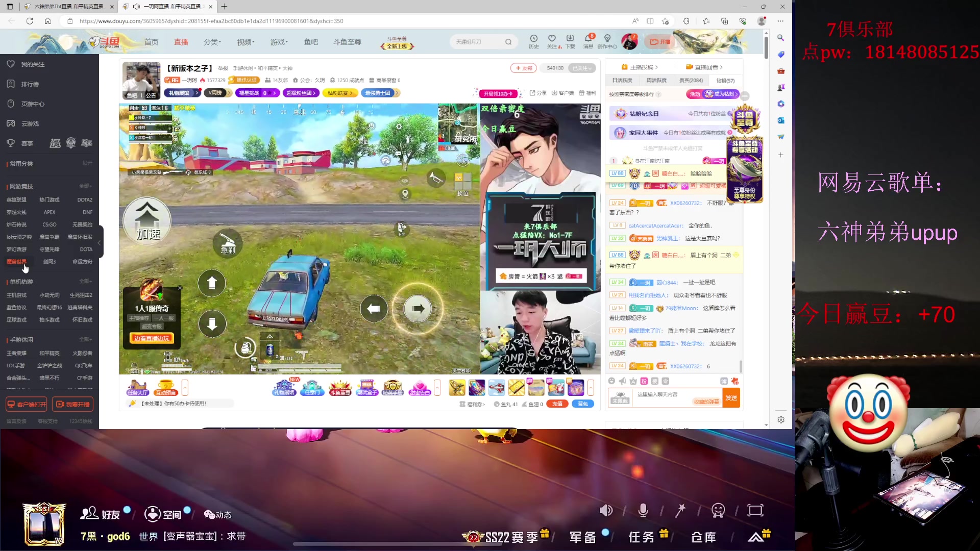Click the microphone icon in game bar
Viewport: 980px width, 551px height.
click(x=643, y=510)
